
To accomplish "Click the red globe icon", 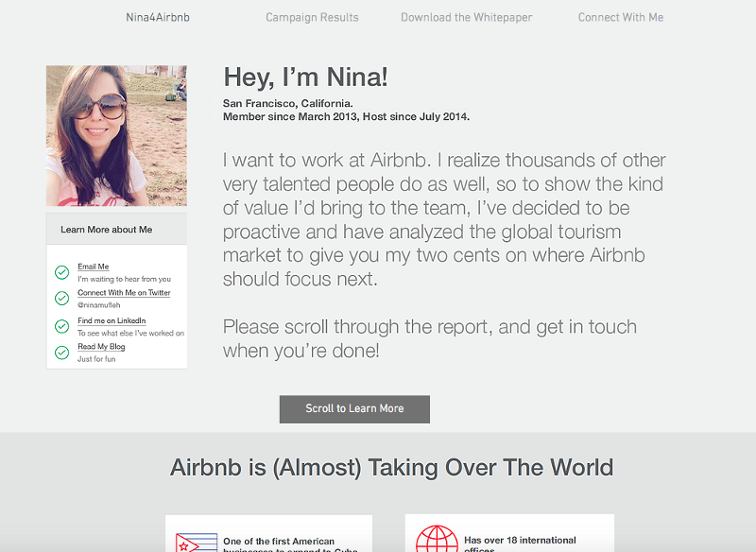I will (437, 539).
